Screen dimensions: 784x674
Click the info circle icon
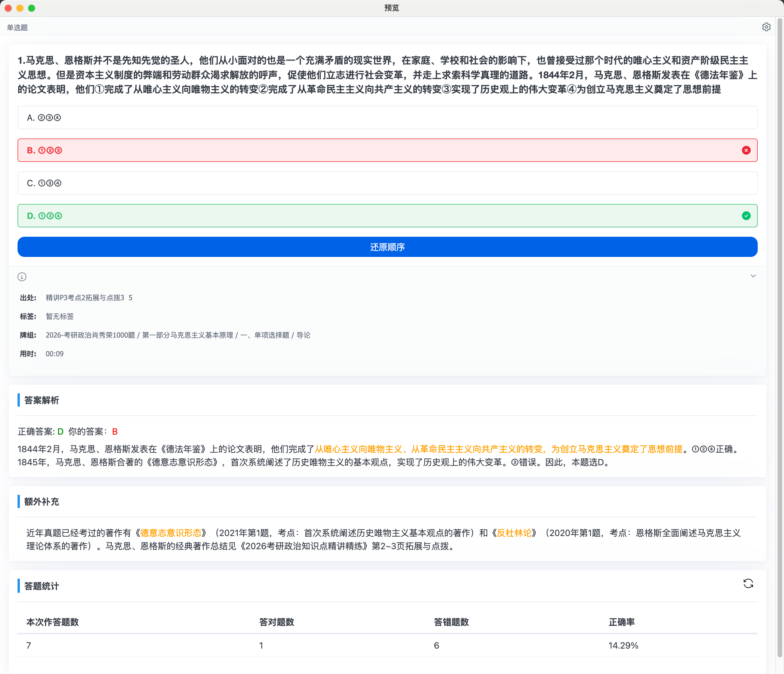[22, 277]
